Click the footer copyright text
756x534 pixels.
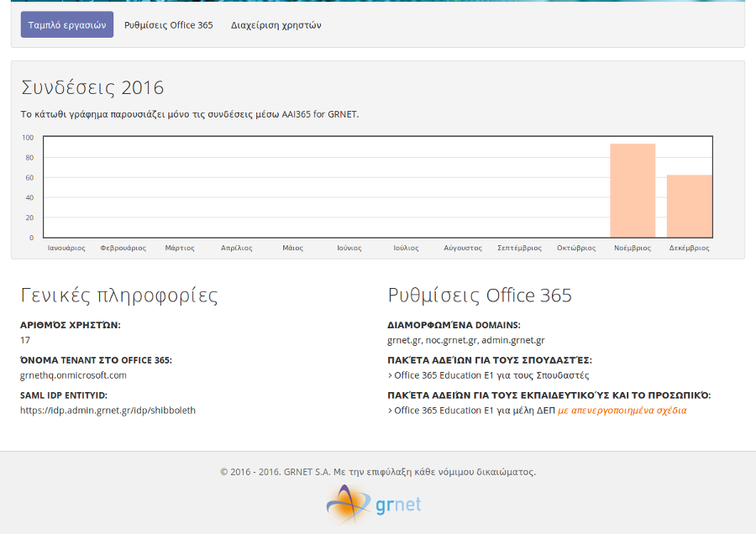(x=378, y=472)
